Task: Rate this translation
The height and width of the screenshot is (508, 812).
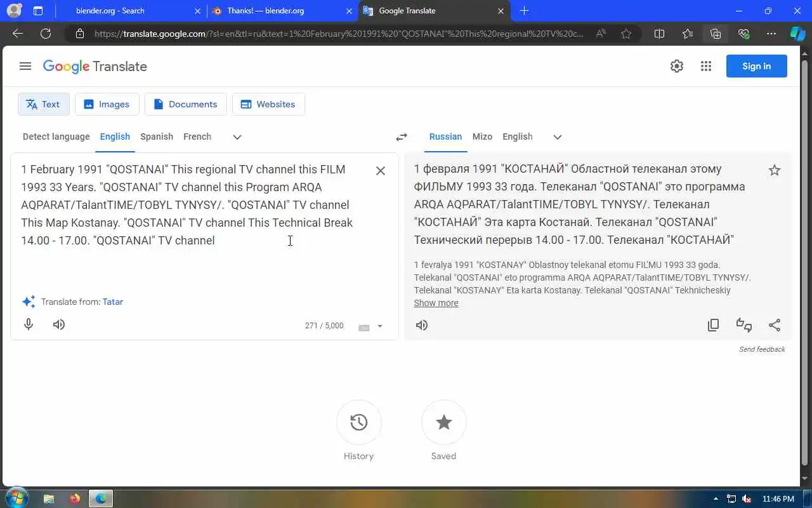Action: (744, 325)
